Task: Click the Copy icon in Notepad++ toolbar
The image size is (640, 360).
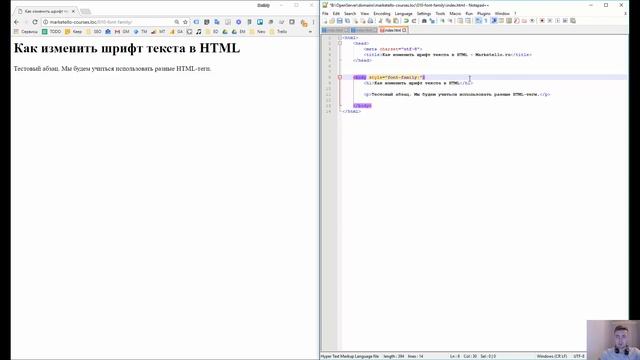Action: 388,21
